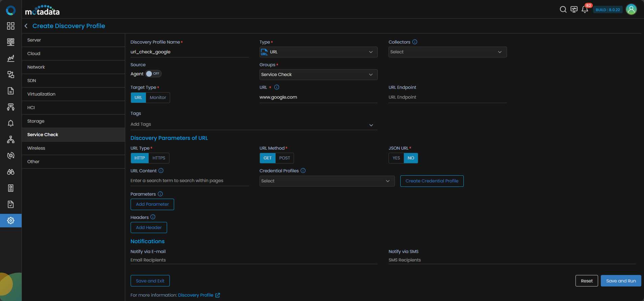The width and height of the screenshot is (644, 301).
Task: Show Credential Profiles info icon
Action: 303,171
